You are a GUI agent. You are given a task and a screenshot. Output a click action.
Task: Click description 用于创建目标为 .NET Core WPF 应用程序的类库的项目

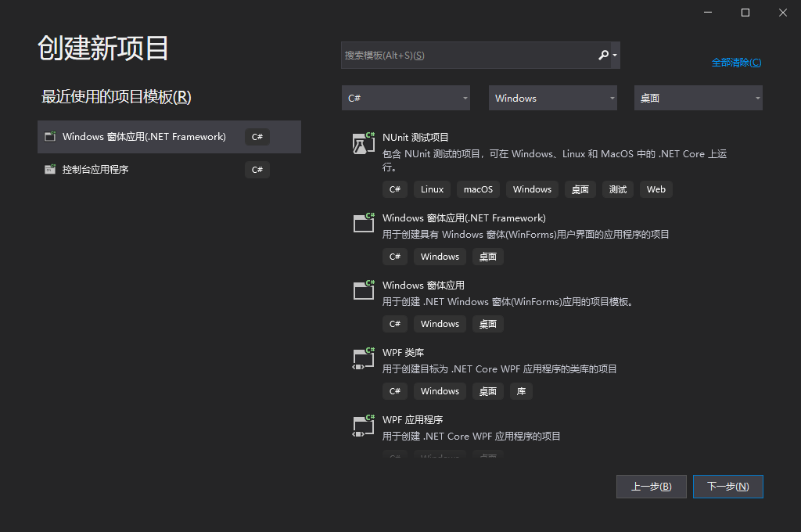pyautogui.click(x=499, y=369)
